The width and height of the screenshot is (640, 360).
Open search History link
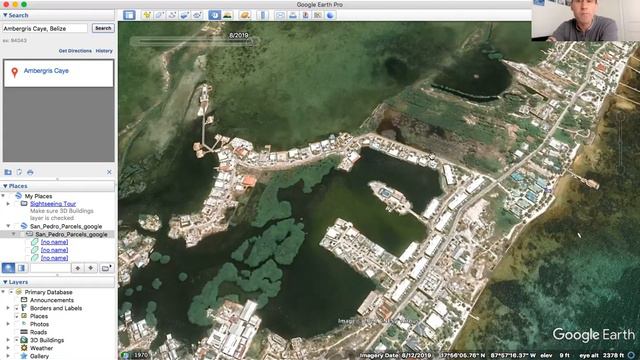pyautogui.click(x=104, y=51)
